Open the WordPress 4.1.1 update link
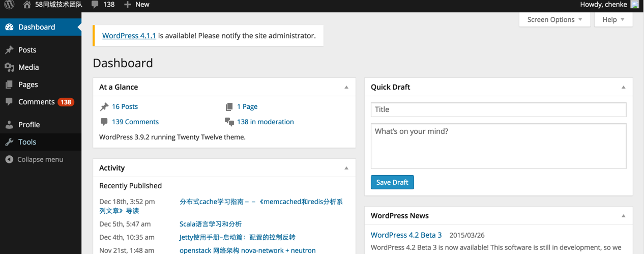 click(x=129, y=36)
